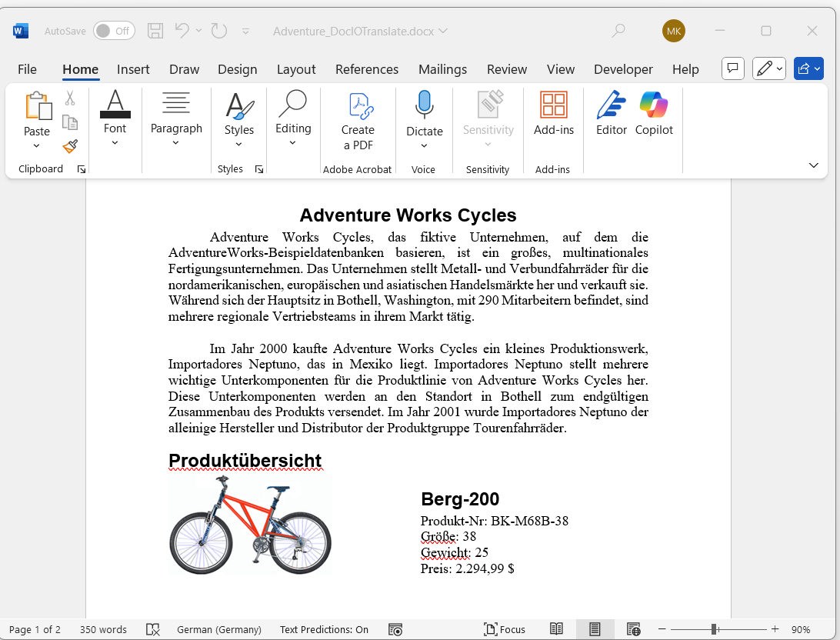
Task: Open the Editor proofing tool
Action: click(612, 114)
